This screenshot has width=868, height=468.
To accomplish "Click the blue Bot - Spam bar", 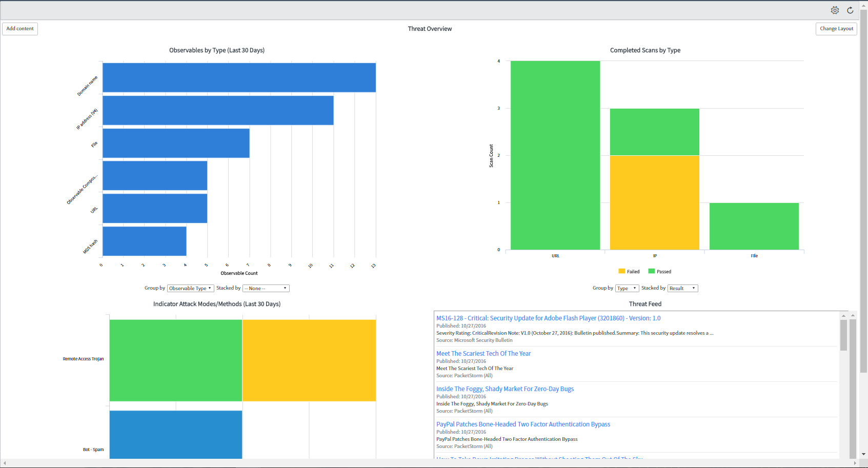I will (175, 435).
